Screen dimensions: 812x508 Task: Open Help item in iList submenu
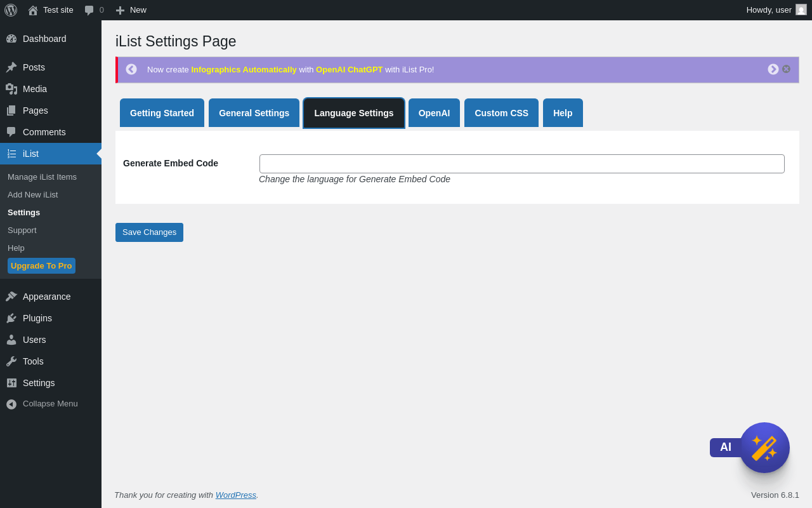[x=16, y=248]
